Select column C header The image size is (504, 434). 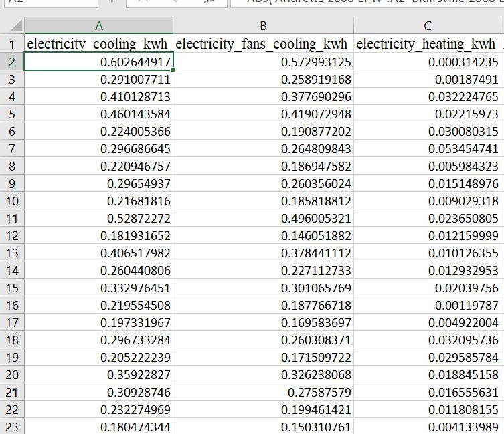pos(428,25)
